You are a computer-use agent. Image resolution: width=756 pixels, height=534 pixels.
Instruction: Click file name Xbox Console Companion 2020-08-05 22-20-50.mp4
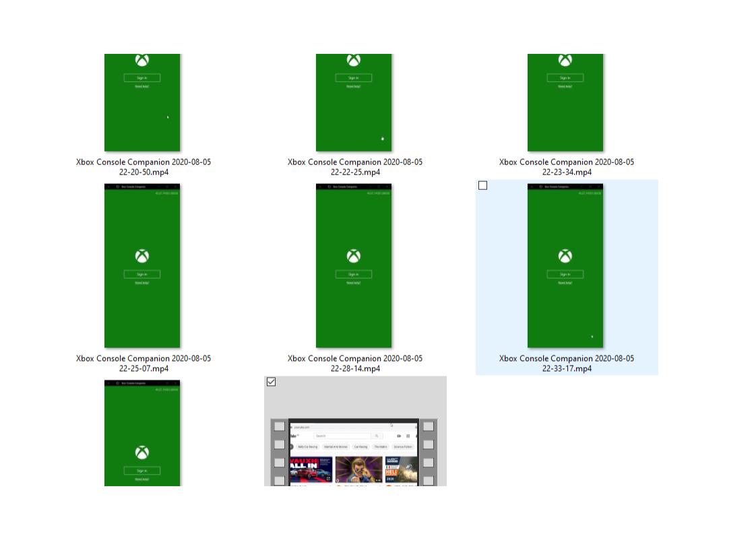(x=144, y=167)
